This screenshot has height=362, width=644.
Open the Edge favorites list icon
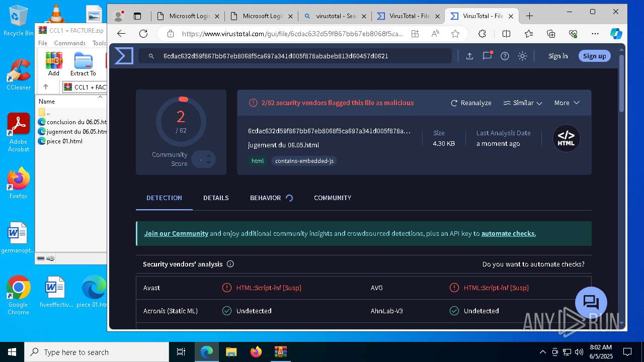coord(529,34)
